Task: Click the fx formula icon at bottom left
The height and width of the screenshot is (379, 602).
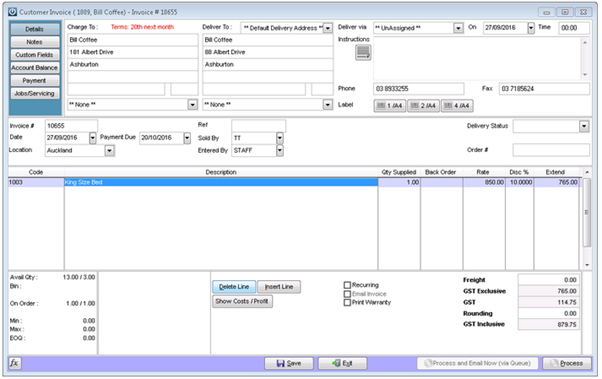Action: [x=15, y=363]
